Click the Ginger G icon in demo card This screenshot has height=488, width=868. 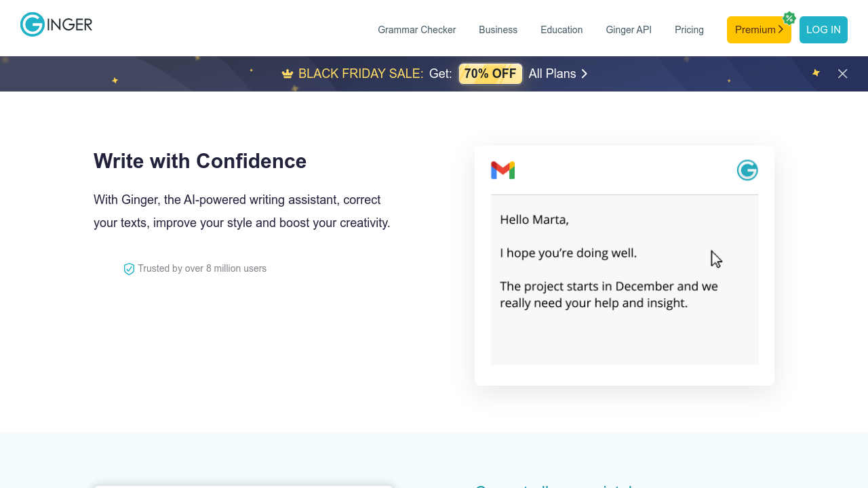coord(747,170)
